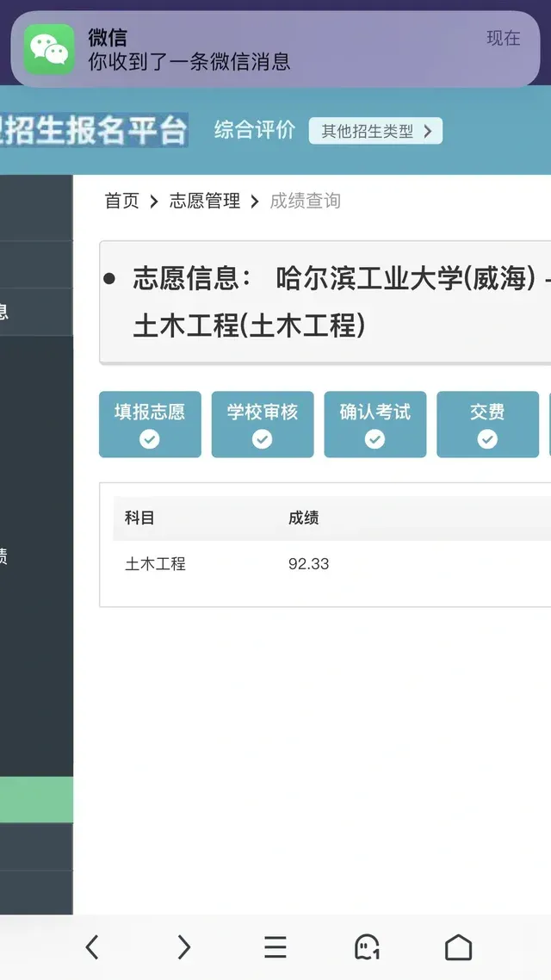Image resolution: width=551 pixels, height=980 pixels.
Task: Click the highlighted green sidebar menu item
Action: (x=36, y=800)
